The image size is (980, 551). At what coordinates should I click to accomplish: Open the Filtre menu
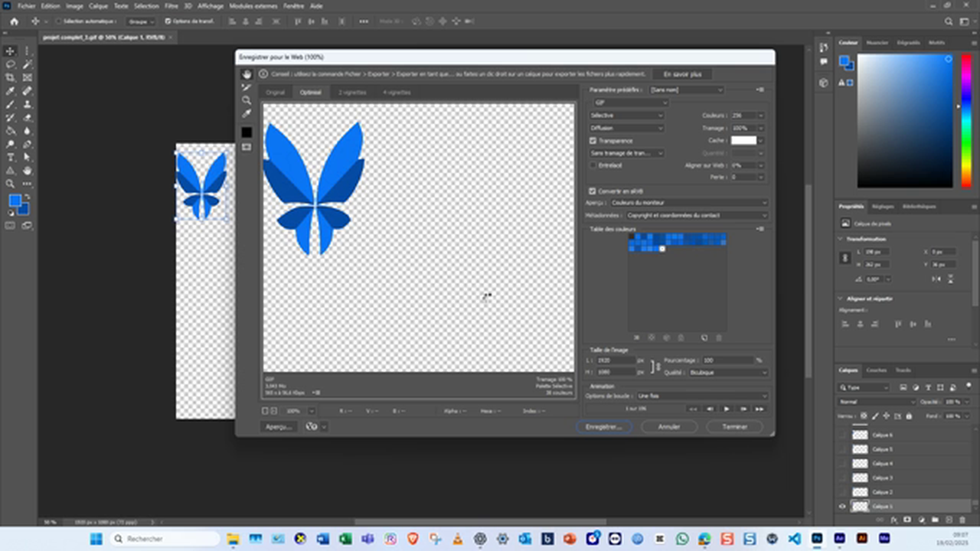[x=171, y=5]
